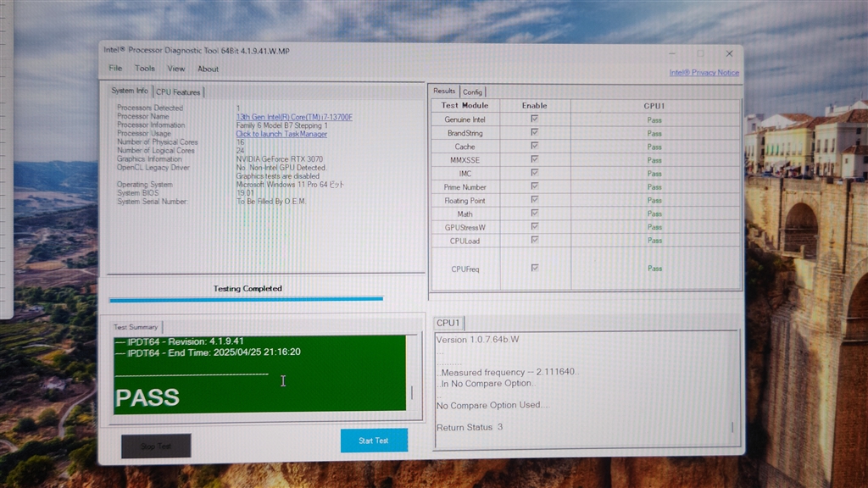Click the Number of Physical Cores label
Screen dimensions: 868x488
(x=157, y=142)
